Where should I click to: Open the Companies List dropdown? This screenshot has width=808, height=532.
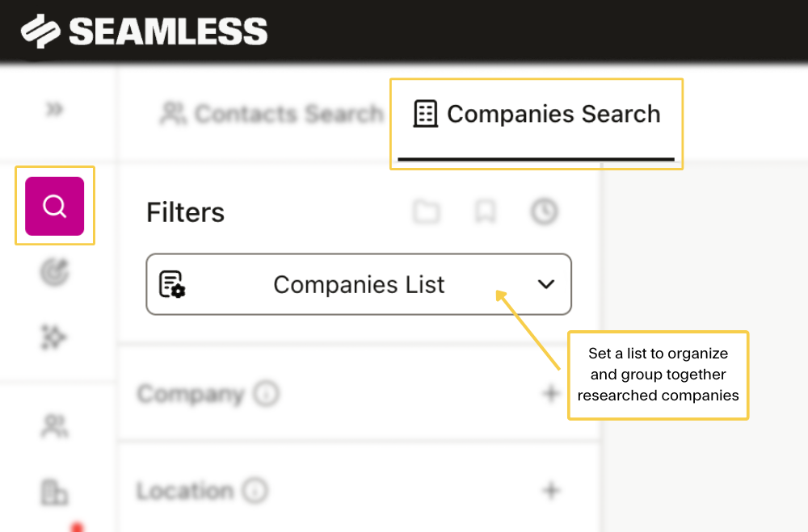pyautogui.click(x=545, y=284)
